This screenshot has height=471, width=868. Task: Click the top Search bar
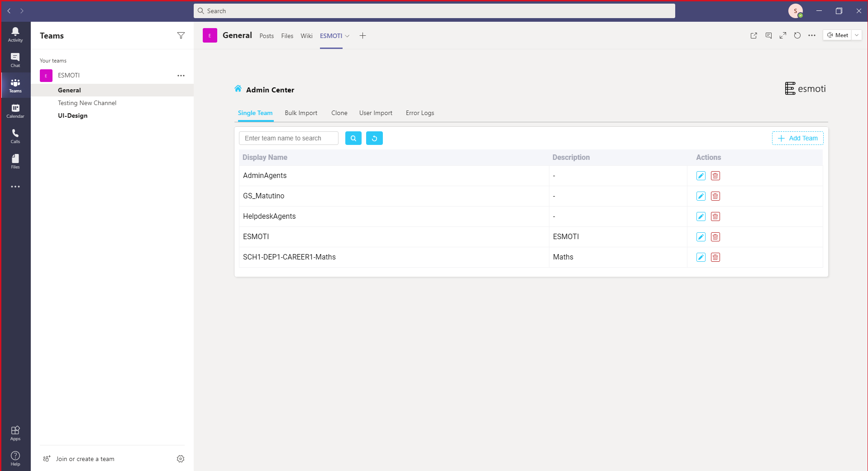(x=434, y=11)
